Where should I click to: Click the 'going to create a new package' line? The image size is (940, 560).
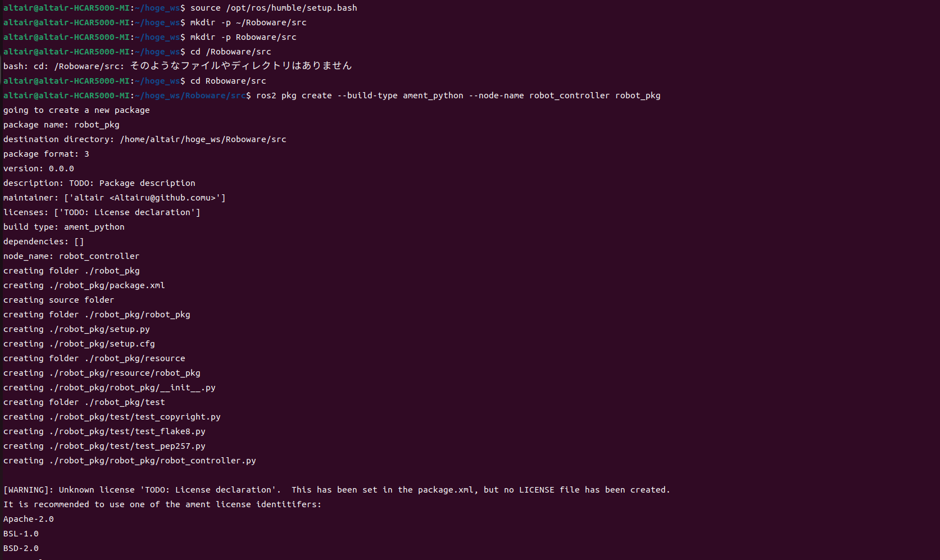76,110
